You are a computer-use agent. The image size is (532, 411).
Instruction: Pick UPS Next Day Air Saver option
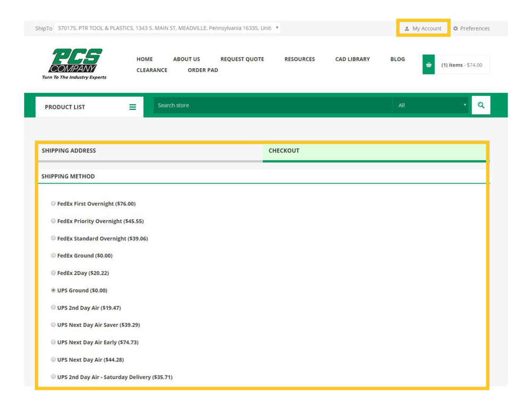[x=53, y=325]
